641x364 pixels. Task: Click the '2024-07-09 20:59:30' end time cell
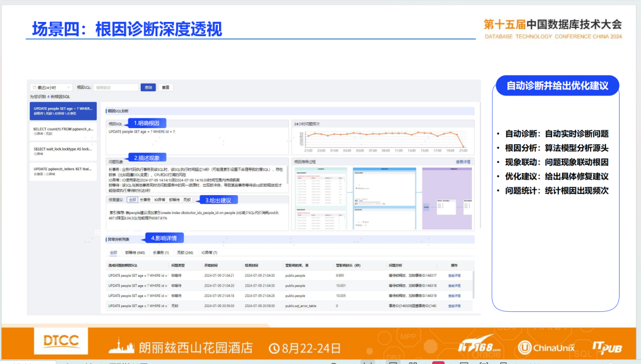point(259,306)
